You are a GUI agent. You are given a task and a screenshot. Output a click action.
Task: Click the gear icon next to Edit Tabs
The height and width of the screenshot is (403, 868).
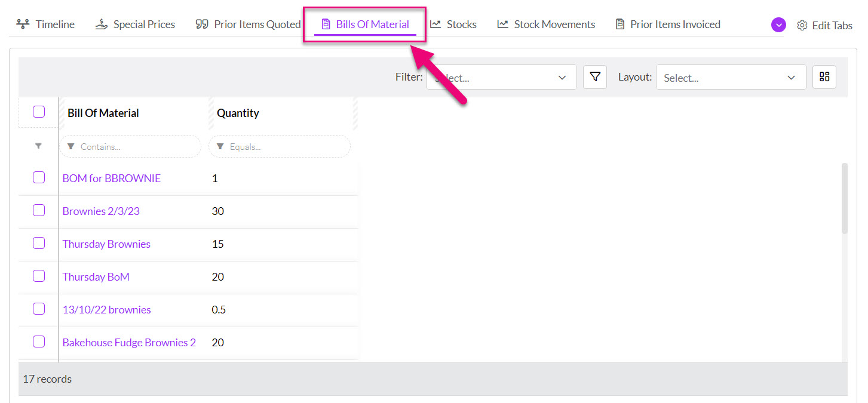pyautogui.click(x=802, y=25)
